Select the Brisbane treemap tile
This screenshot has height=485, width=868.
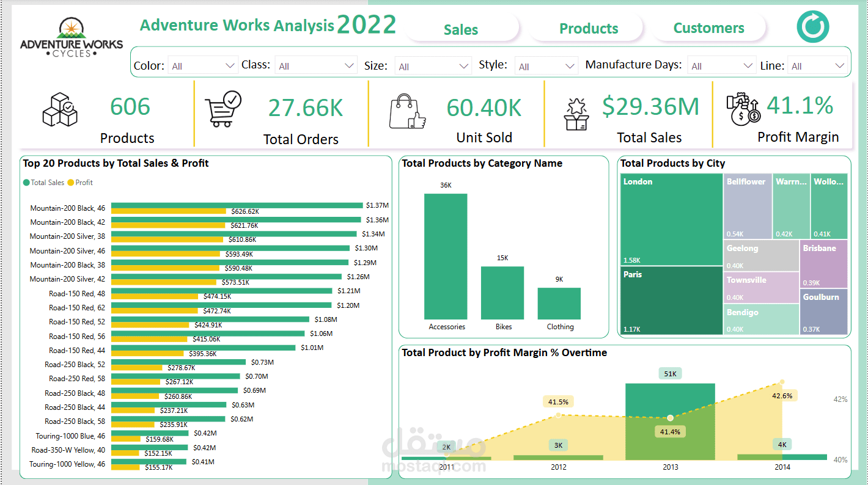click(x=823, y=264)
